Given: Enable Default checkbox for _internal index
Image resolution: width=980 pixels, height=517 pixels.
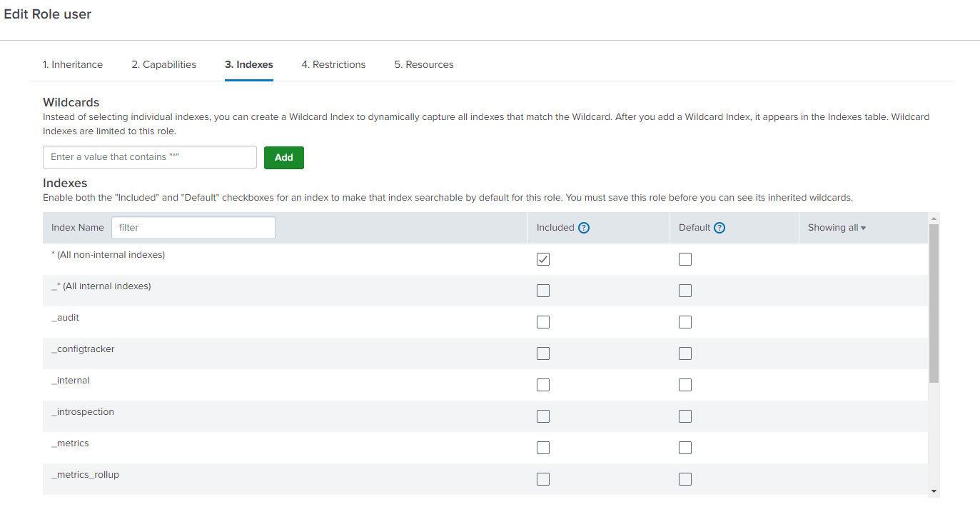Looking at the screenshot, I should [685, 385].
